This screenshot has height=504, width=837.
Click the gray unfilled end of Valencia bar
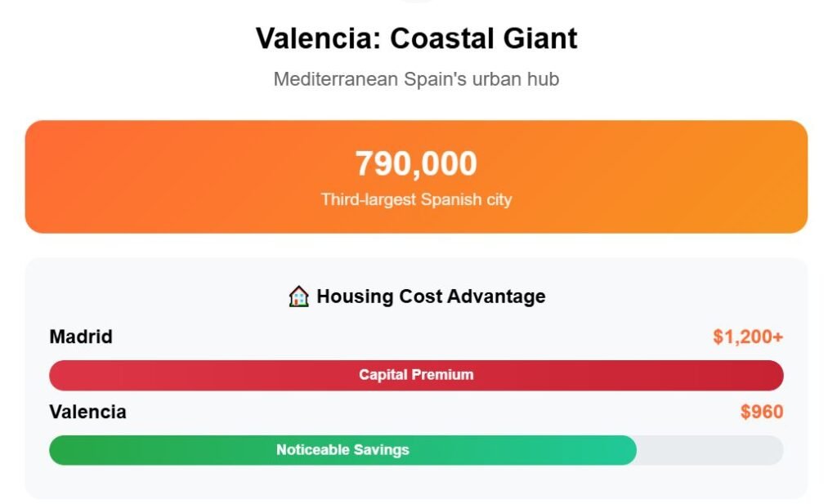(x=709, y=450)
